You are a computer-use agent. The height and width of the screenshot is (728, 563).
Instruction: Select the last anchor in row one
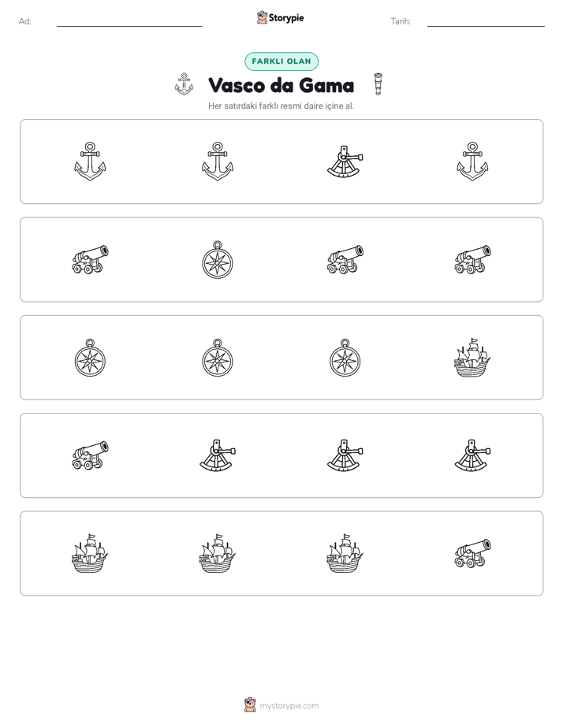tap(472, 162)
